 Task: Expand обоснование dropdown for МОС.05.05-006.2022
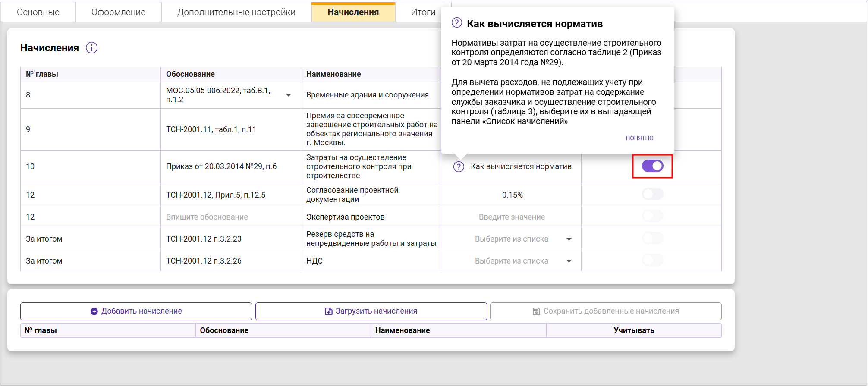[289, 95]
